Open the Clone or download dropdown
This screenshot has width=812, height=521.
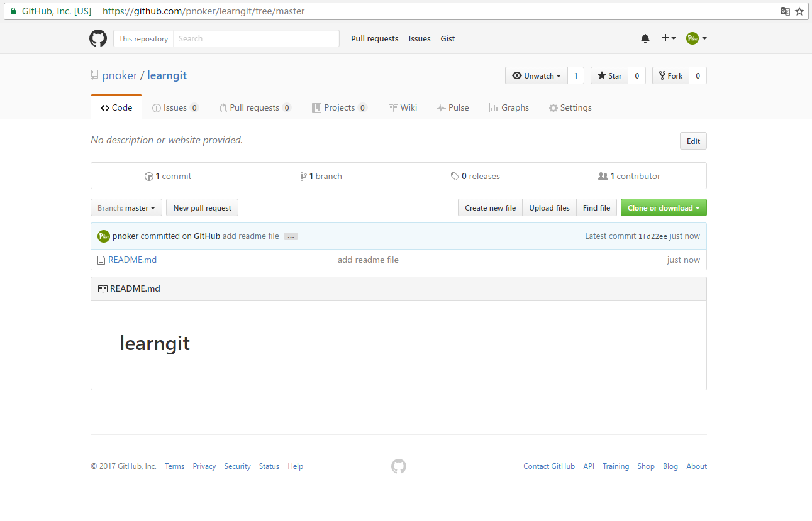pos(664,208)
